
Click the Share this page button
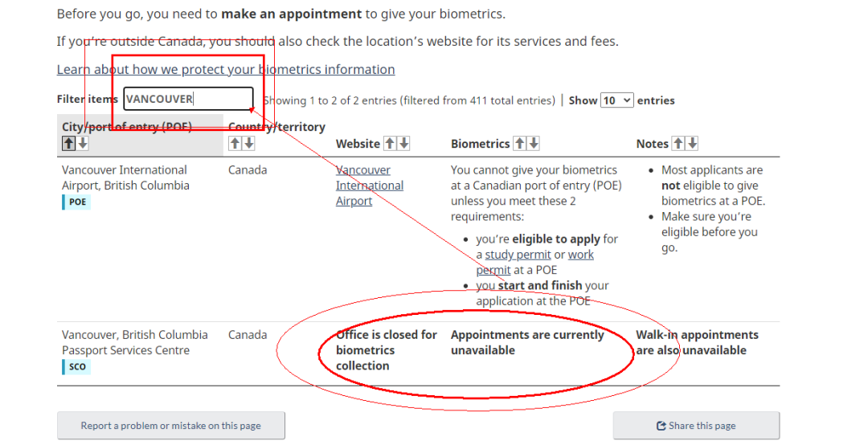coord(696,426)
